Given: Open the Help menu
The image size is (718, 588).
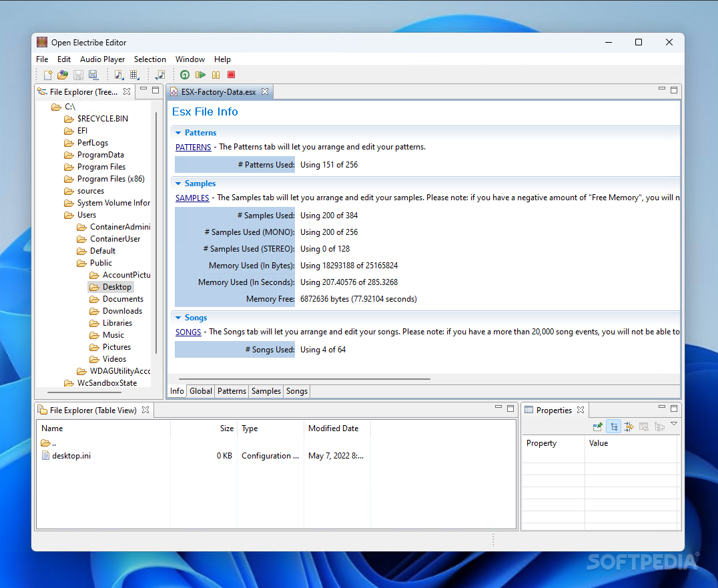Looking at the screenshot, I should coord(222,59).
